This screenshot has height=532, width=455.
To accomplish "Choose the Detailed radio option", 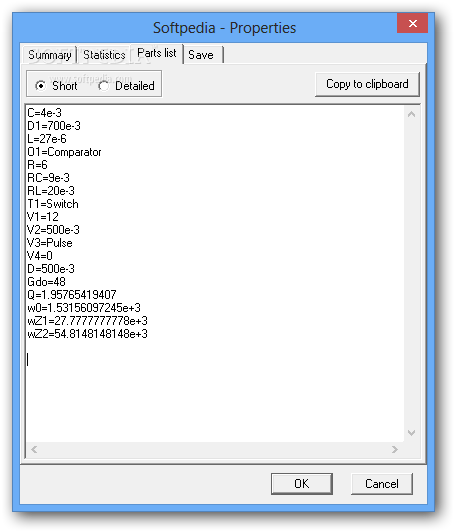I will coord(126,86).
